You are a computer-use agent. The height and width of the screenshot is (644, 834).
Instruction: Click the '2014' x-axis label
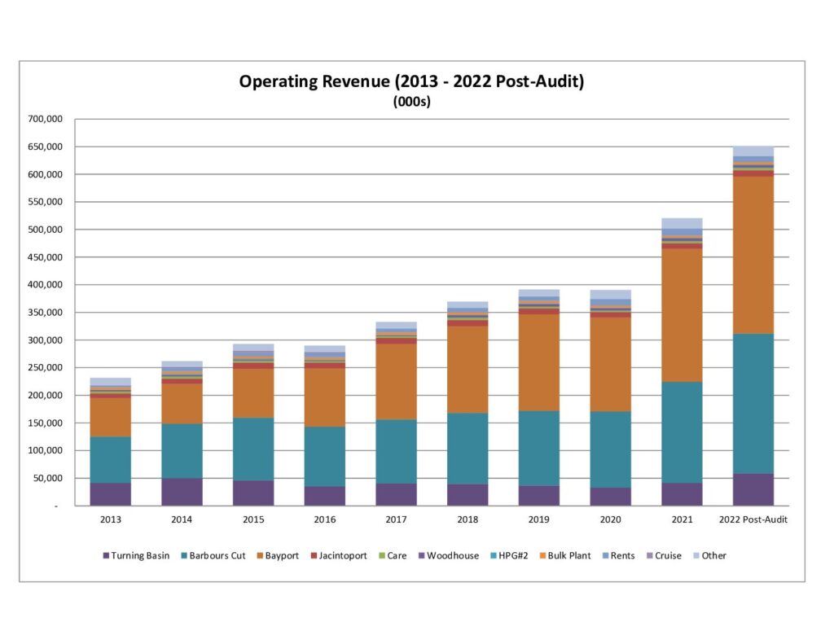pyautogui.click(x=182, y=519)
